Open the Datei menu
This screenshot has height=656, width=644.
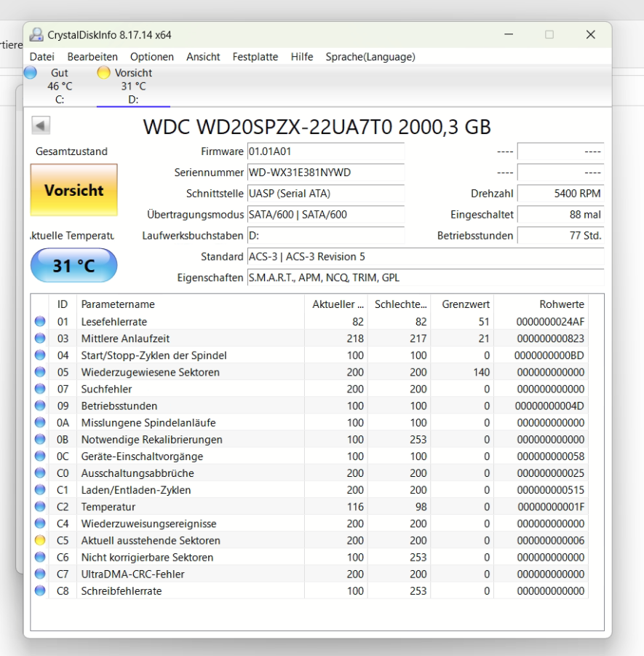point(41,57)
